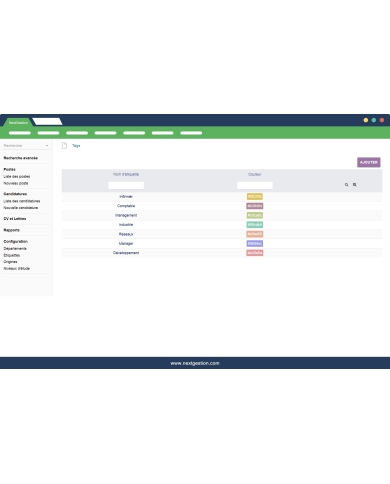Click the orange color swatch for Réseaux
The height and width of the screenshot is (484, 390).
[x=255, y=234]
